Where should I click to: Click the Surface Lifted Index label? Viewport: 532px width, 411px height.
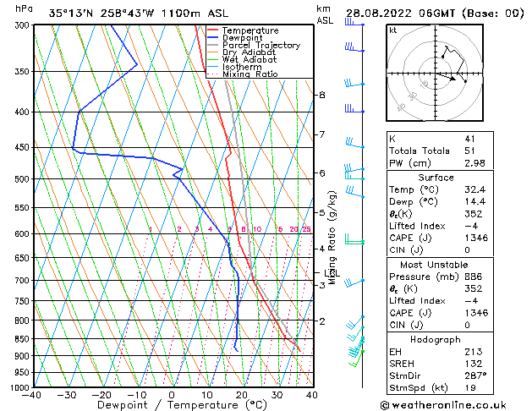click(417, 226)
